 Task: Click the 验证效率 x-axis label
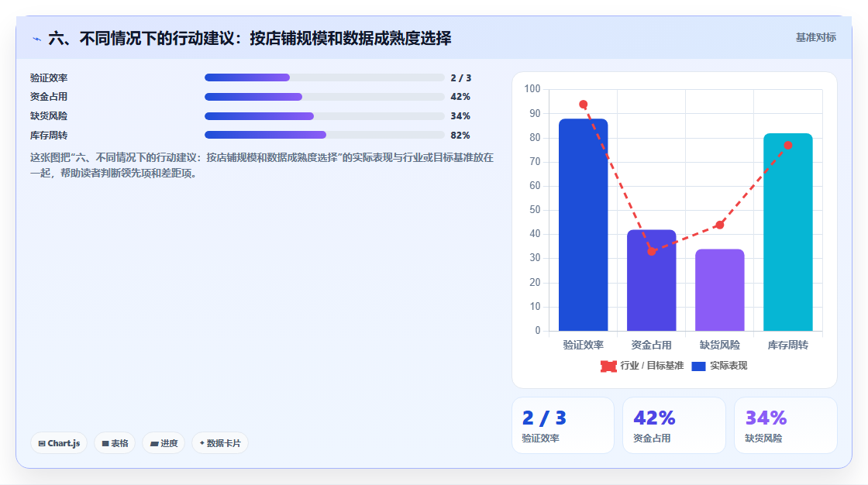(583, 345)
